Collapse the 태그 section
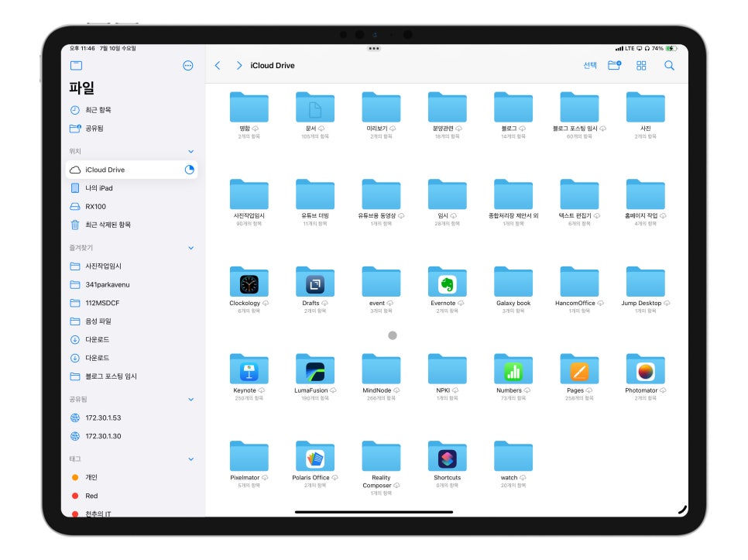The image size is (748, 560). (190, 459)
